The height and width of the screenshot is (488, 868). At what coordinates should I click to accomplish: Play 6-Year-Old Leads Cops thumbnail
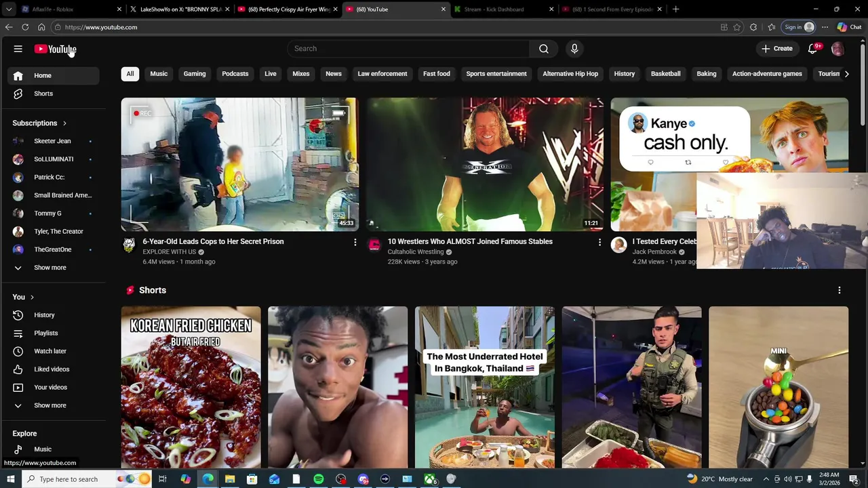coord(240,165)
